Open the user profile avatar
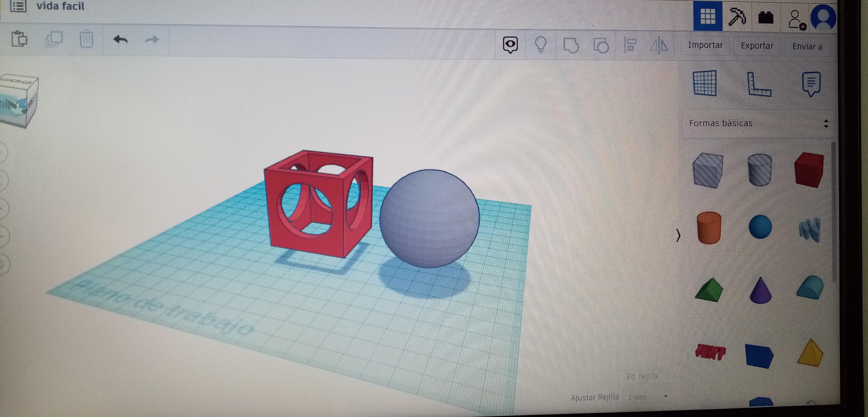 point(823,18)
